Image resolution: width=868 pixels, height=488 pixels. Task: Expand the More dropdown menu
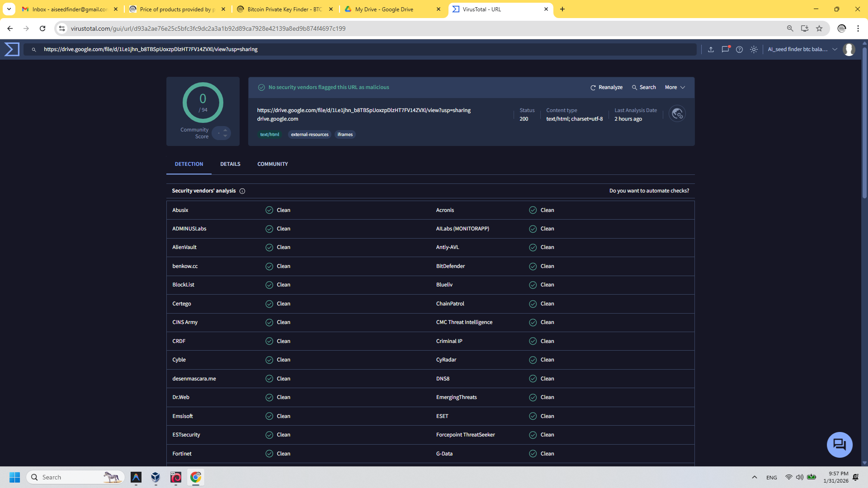[x=675, y=87]
